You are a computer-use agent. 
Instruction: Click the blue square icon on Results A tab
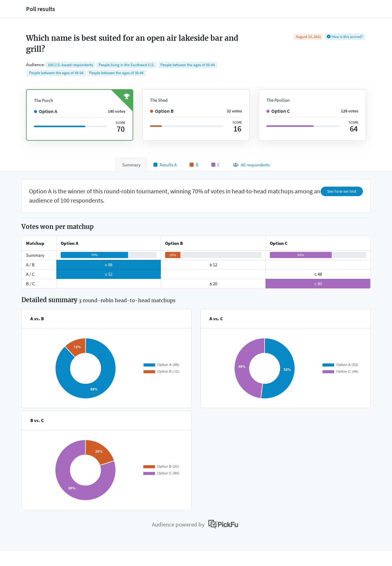click(x=155, y=165)
